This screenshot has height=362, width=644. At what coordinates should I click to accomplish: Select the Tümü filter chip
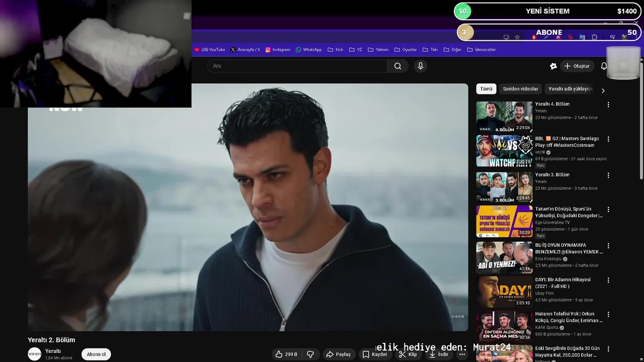[x=486, y=89]
